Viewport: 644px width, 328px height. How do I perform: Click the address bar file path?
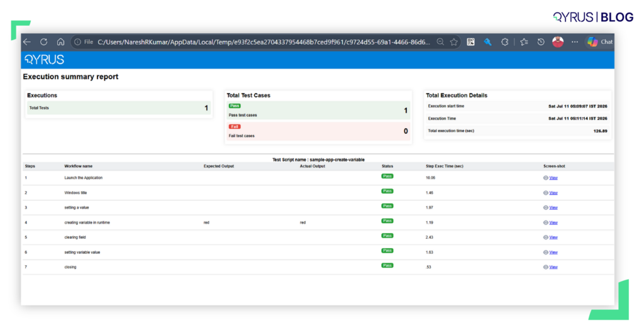point(264,42)
